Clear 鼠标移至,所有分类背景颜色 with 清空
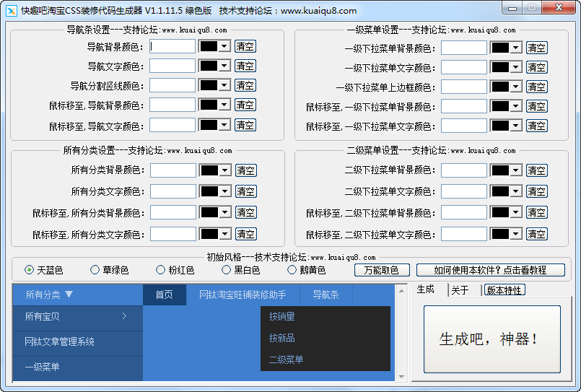 coord(245,212)
